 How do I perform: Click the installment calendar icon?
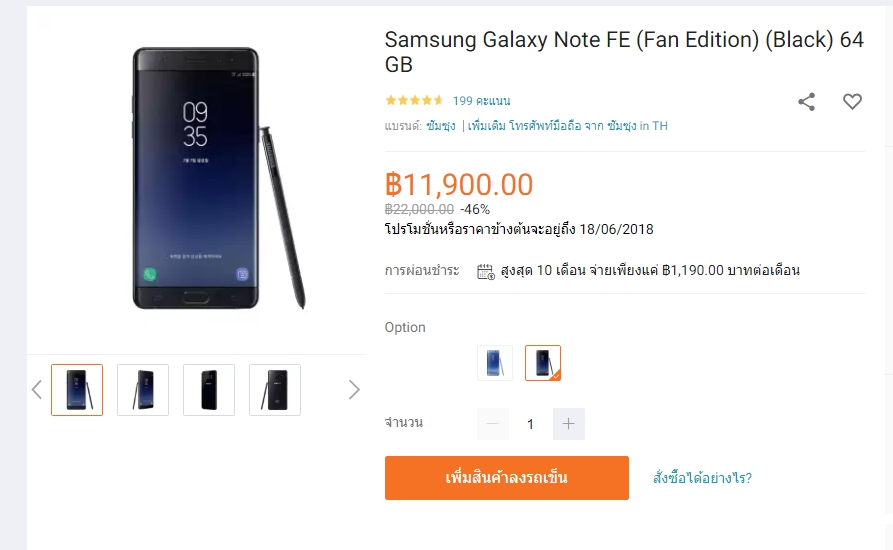coord(485,272)
